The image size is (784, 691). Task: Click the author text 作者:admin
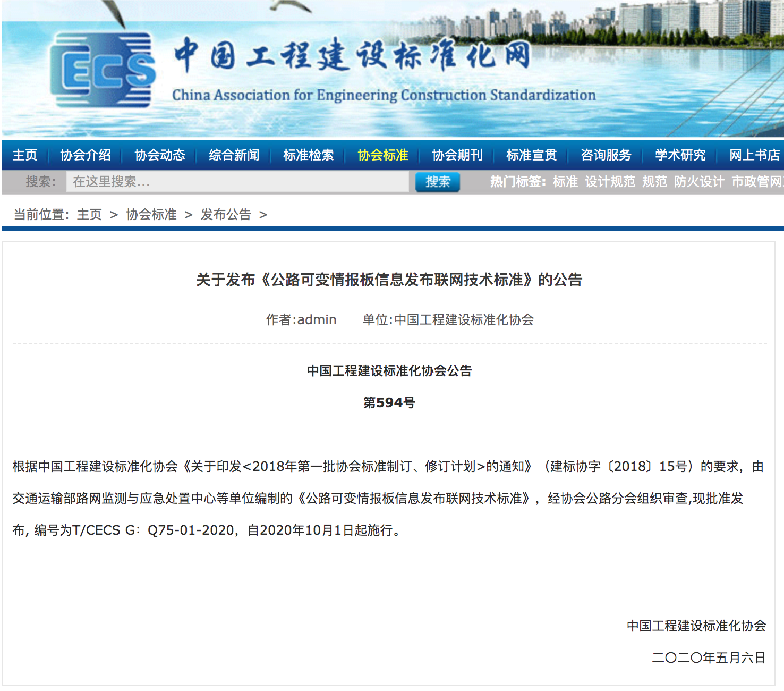[301, 319]
